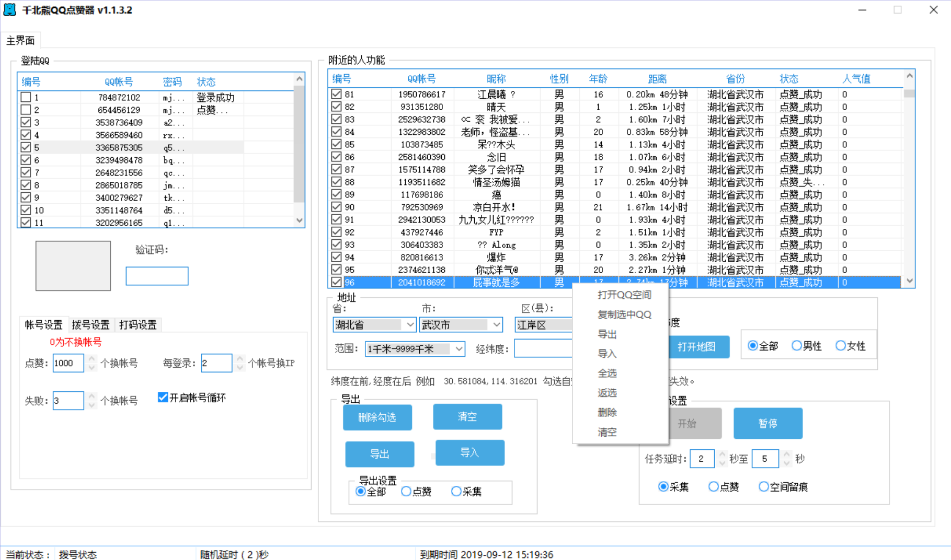Click the 暂停 pause button
951x560 pixels.
[x=767, y=423]
